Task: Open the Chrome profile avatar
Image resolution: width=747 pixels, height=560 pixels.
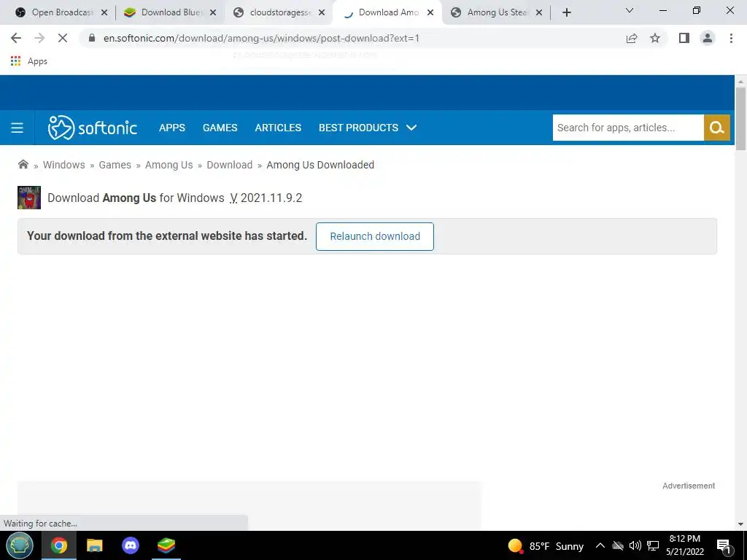Action: (x=708, y=38)
